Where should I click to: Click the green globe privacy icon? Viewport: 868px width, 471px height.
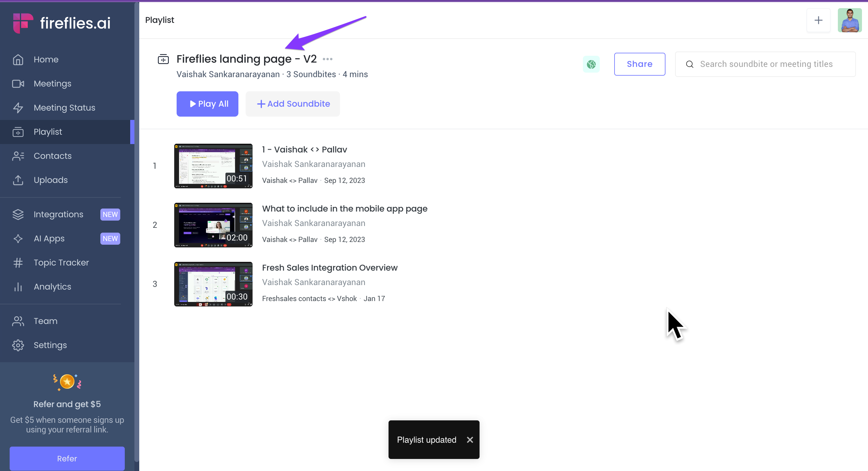tap(591, 64)
